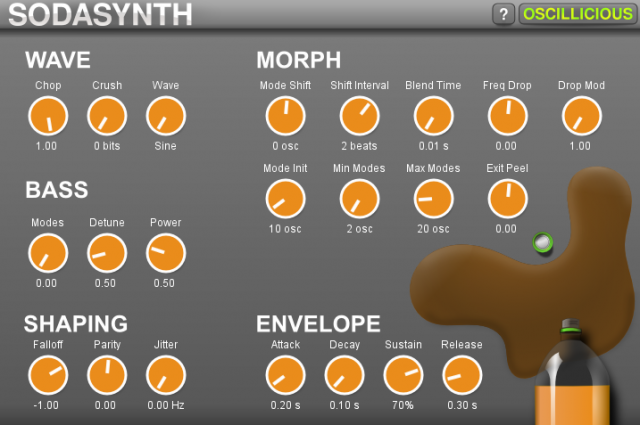
Task: Select the Detune knob
Action: point(107,254)
